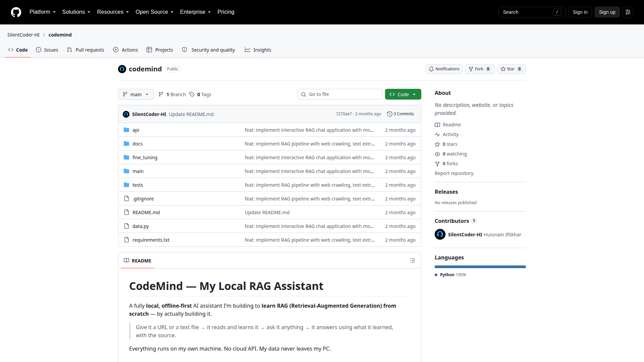Switch to the Actions tab
Viewport: 644px width, 362px height.
pos(126,50)
